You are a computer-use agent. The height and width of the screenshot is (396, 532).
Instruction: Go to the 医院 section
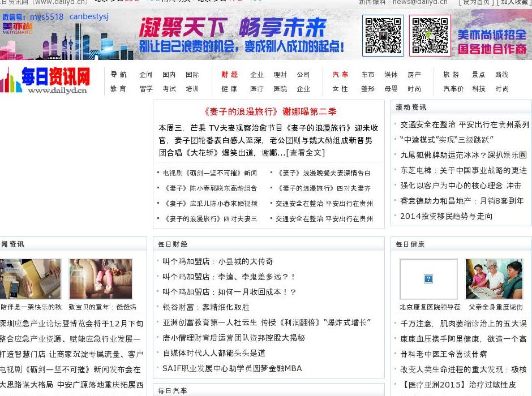[x=280, y=89]
